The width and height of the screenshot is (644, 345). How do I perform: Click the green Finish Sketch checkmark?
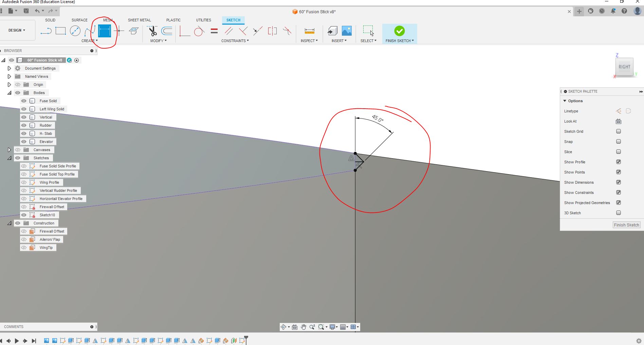click(x=399, y=31)
